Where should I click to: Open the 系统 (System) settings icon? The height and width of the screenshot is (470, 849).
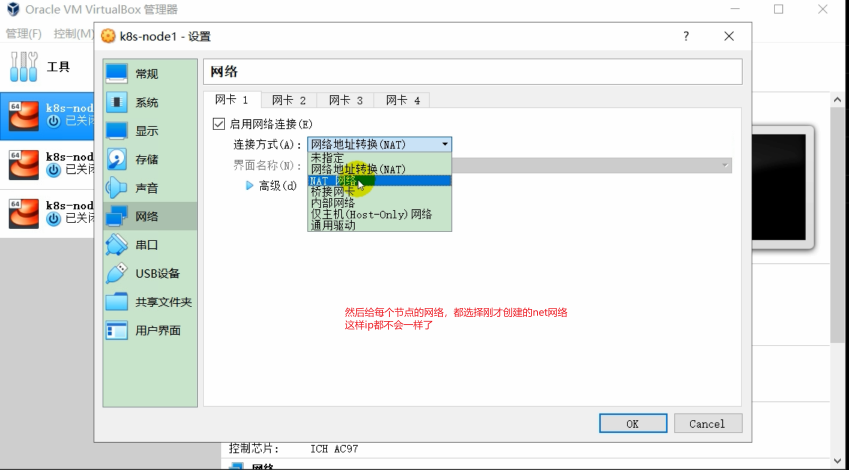116,102
